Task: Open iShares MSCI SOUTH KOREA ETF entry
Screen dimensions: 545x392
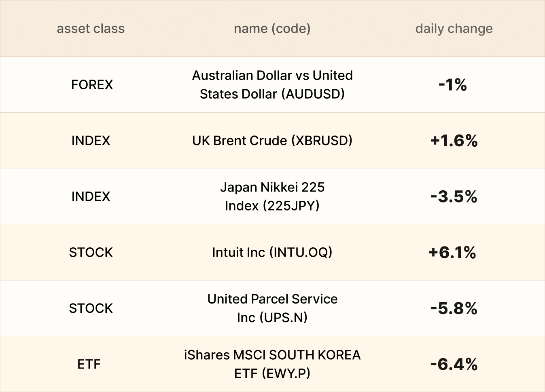Action: tap(272, 364)
